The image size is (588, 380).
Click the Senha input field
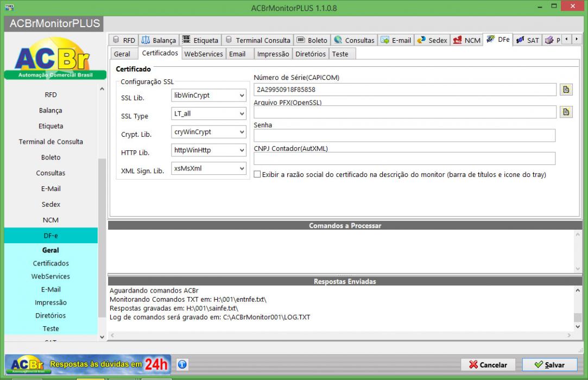(404, 135)
